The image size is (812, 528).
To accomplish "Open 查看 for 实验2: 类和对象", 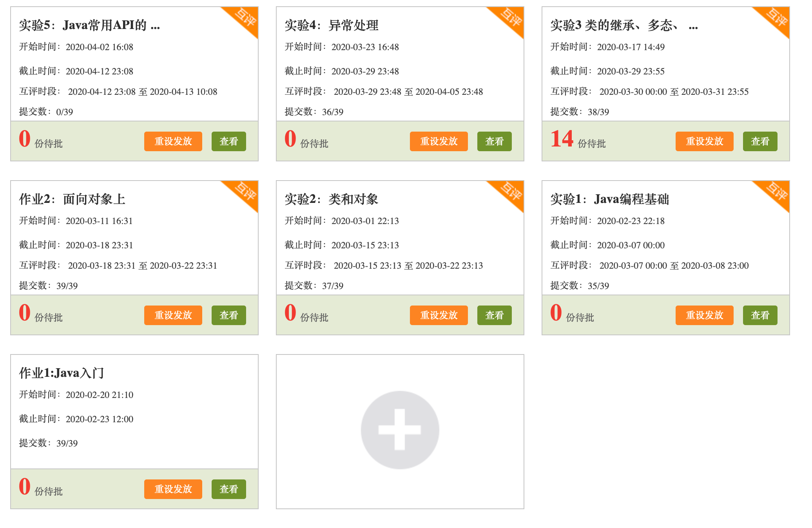I will tap(494, 315).
